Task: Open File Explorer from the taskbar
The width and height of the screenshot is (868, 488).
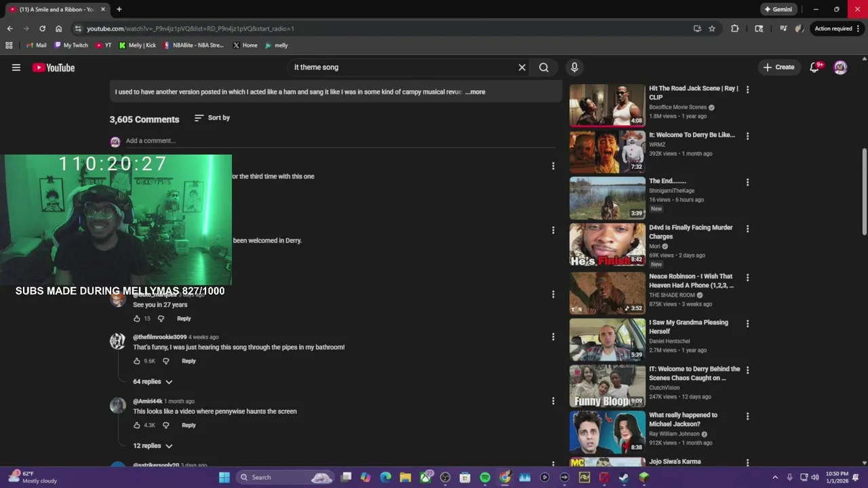Action: [x=406, y=477]
